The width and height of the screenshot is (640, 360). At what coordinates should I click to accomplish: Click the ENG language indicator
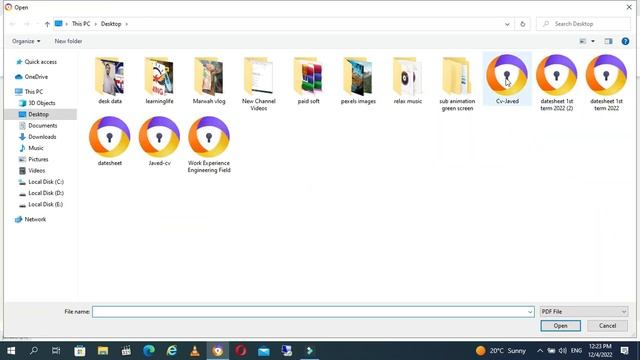576,351
